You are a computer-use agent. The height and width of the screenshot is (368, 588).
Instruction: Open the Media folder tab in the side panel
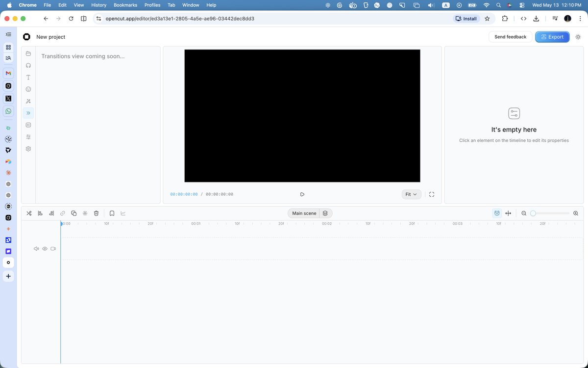28,53
